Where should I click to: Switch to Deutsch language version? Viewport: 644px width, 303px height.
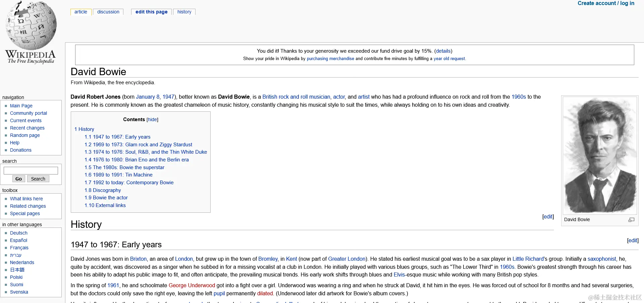tap(19, 233)
